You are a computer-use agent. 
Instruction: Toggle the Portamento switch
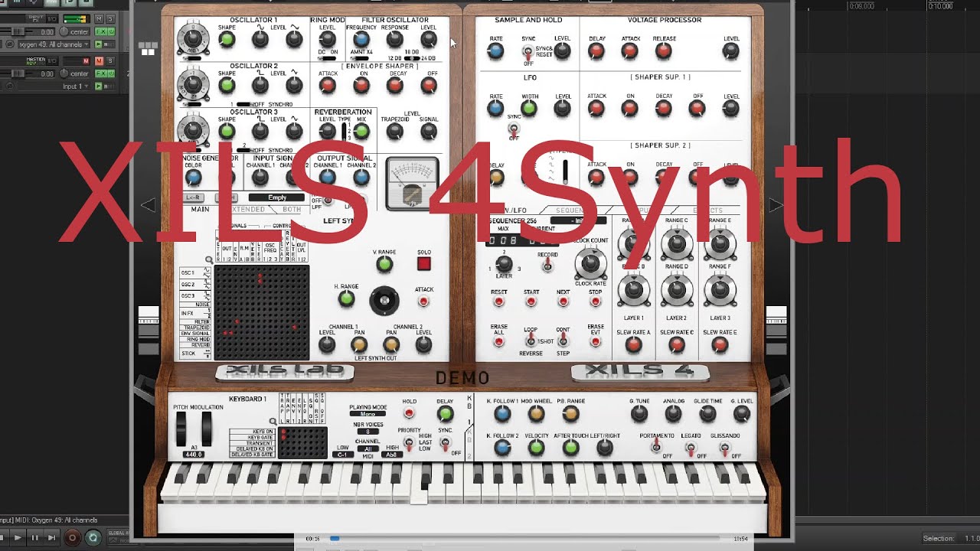tap(655, 446)
